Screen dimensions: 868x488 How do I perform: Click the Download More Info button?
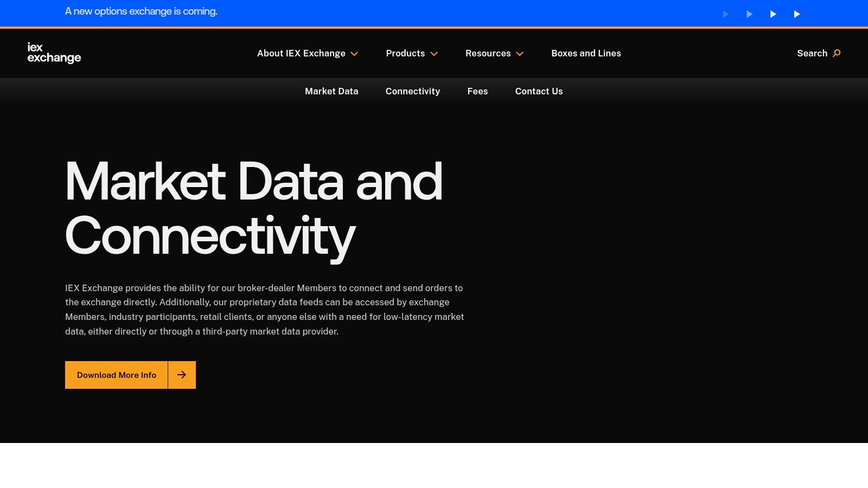(x=116, y=375)
